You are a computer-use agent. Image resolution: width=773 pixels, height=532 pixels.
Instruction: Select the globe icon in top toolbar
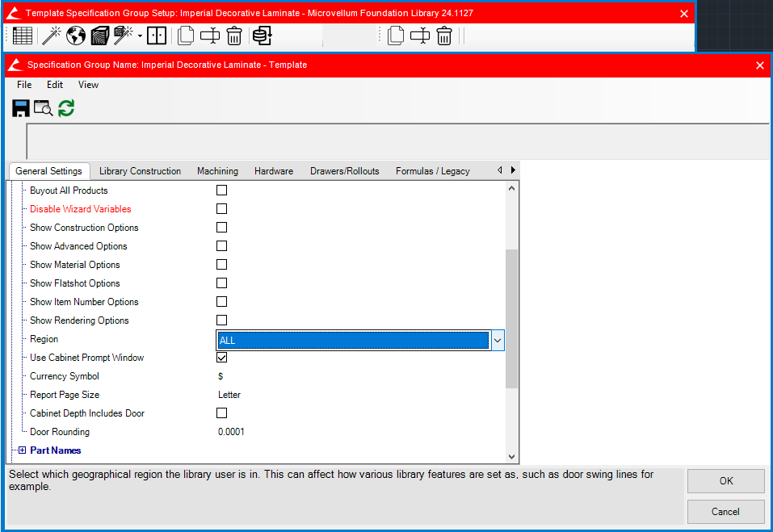click(x=76, y=36)
